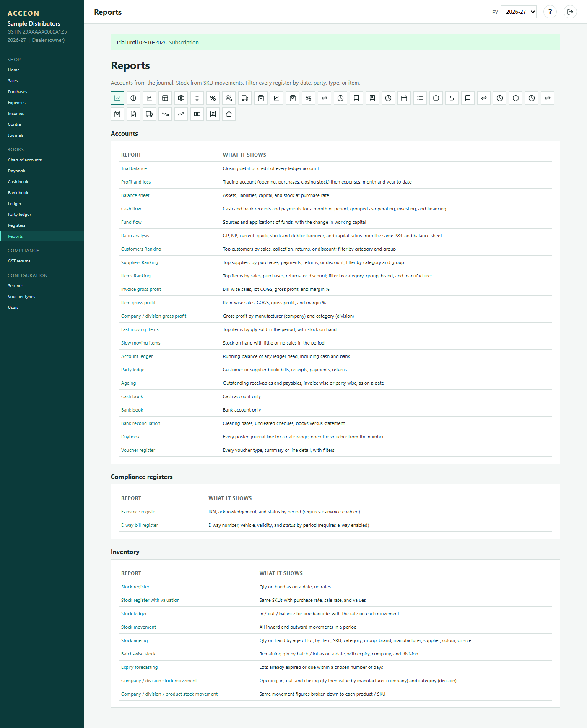Click the house shortcut icon
The height and width of the screenshot is (728, 587).
point(229,114)
